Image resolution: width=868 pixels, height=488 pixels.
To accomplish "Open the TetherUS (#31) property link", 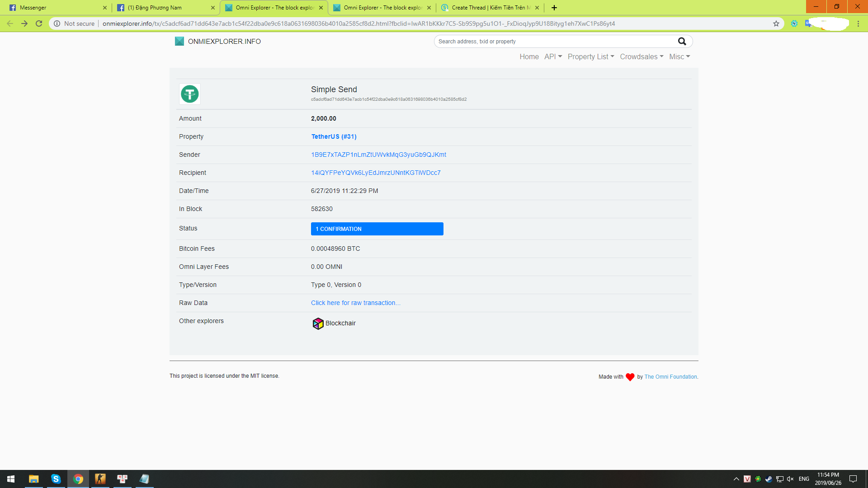I will (334, 136).
